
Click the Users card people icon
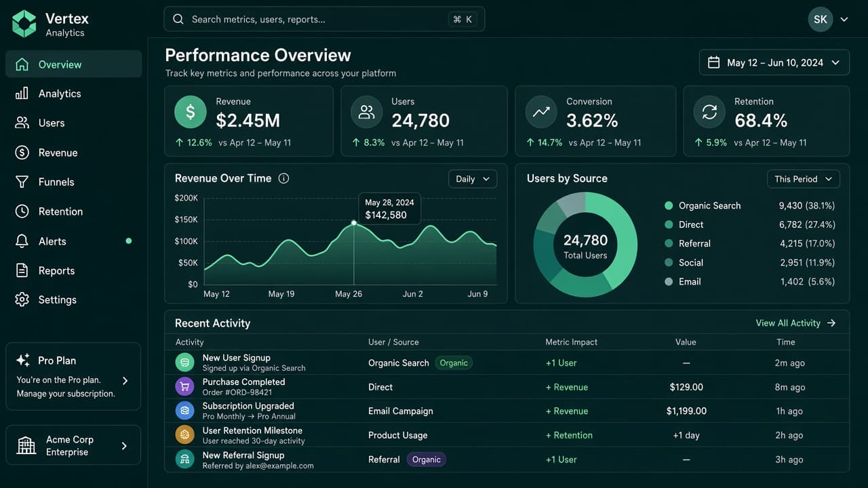point(367,113)
